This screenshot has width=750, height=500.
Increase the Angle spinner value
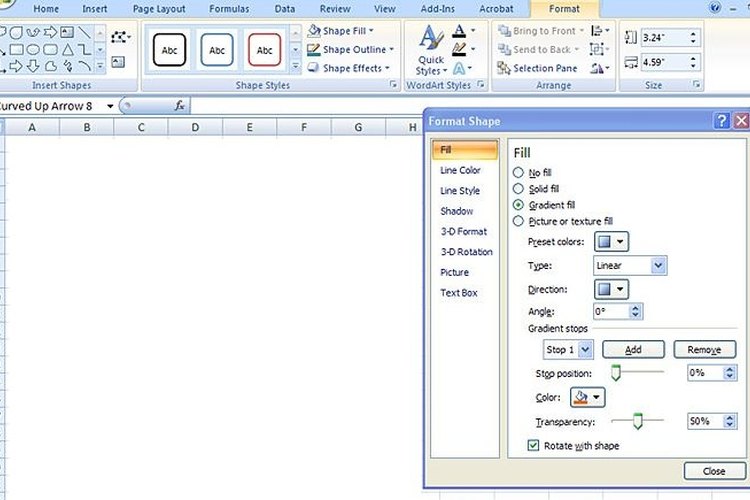point(635,308)
